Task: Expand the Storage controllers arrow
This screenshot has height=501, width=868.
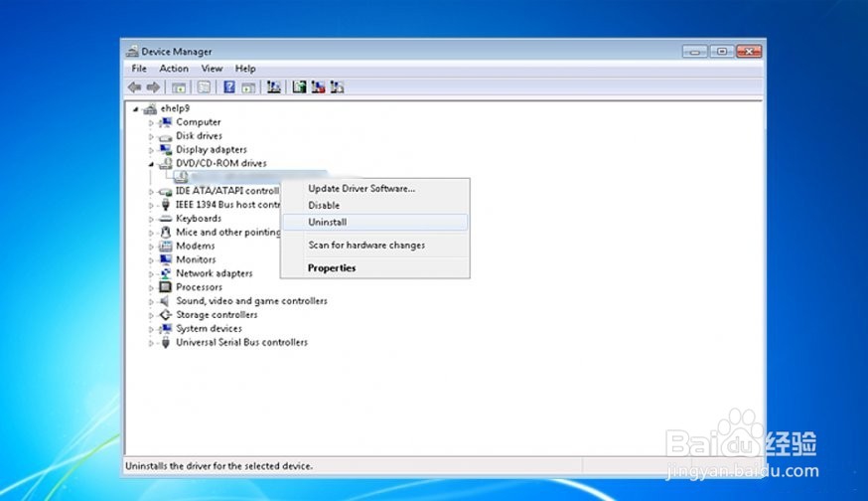Action: 151,315
